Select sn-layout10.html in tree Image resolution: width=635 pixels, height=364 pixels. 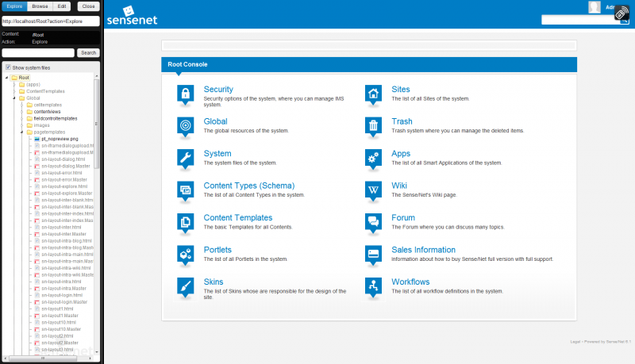coord(59,322)
